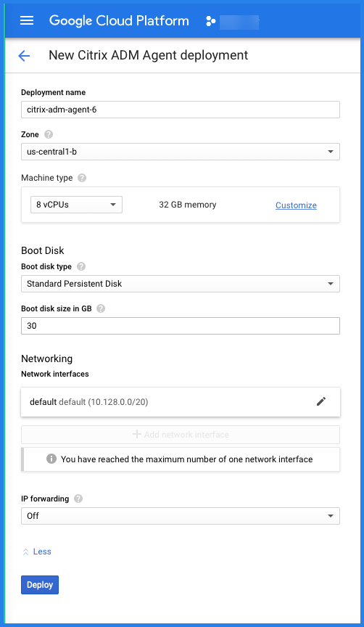Click the maximum network interface notice text
This screenshot has width=364, height=627.
click(x=186, y=459)
